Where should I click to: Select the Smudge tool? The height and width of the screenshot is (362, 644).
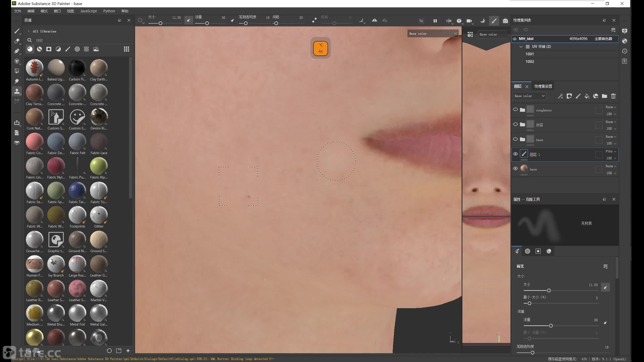[17, 81]
